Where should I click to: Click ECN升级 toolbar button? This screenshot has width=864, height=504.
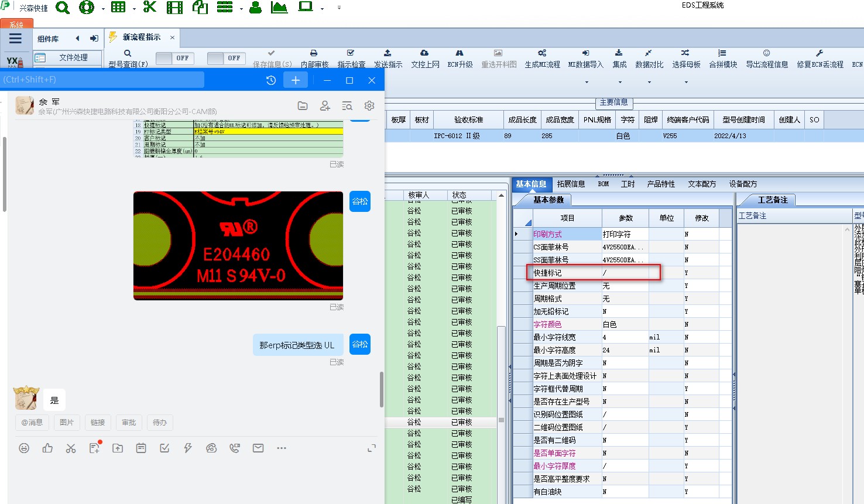click(460, 59)
